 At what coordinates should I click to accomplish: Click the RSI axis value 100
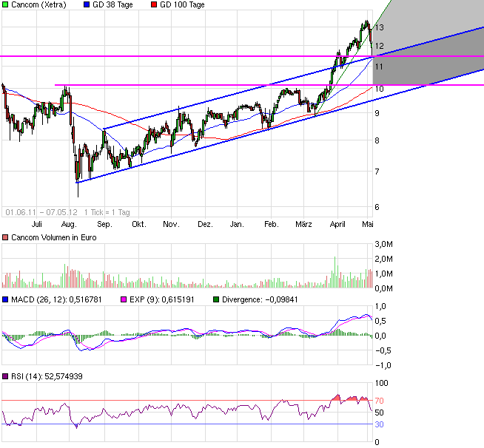(x=382, y=383)
